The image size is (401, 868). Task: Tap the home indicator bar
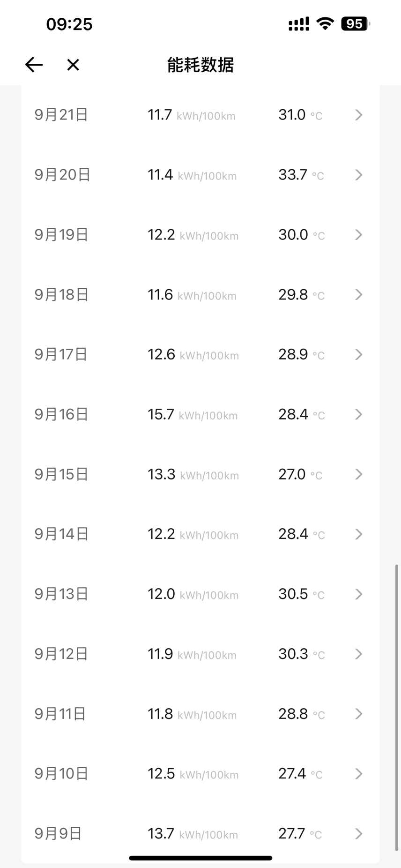tap(200, 858)
